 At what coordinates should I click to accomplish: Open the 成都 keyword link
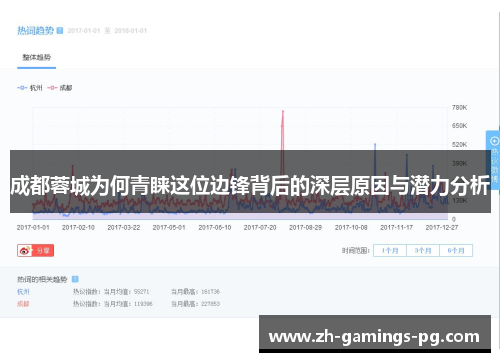click(23, 304)
